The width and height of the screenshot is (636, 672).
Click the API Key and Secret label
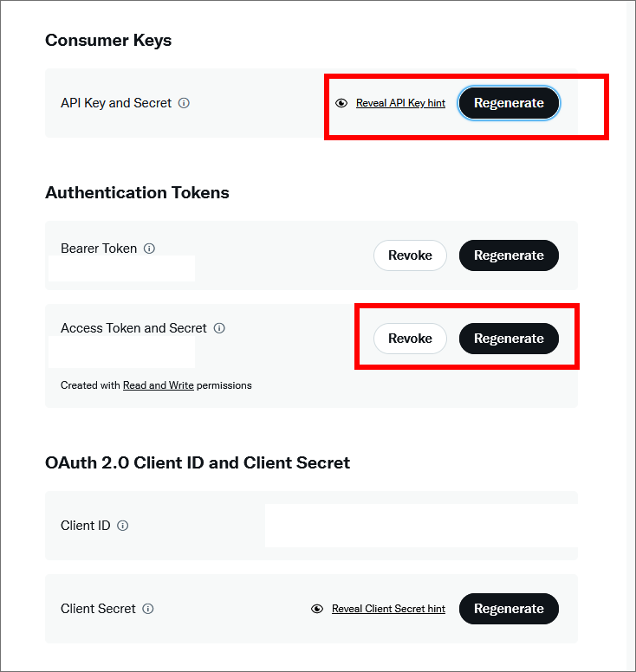[116, 103]
